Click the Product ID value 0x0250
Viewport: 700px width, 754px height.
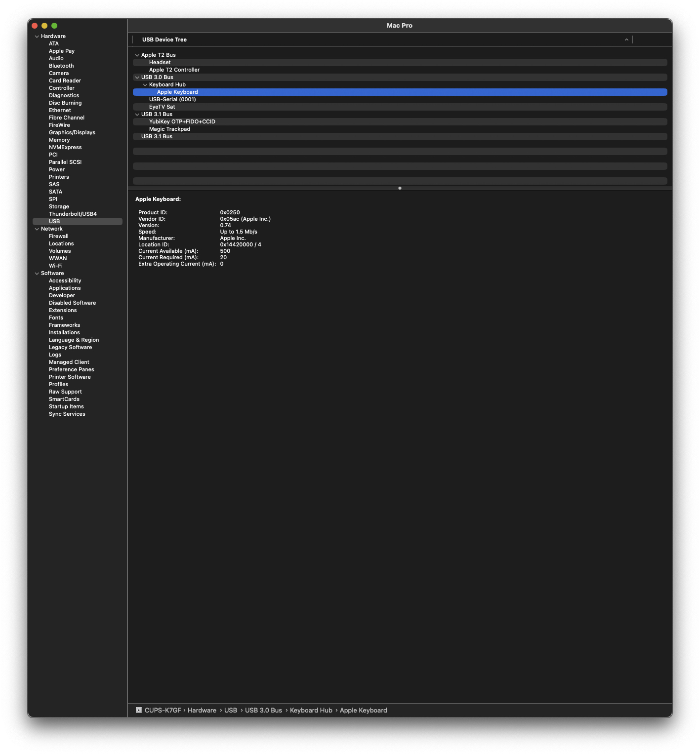[x=230, y=213]
